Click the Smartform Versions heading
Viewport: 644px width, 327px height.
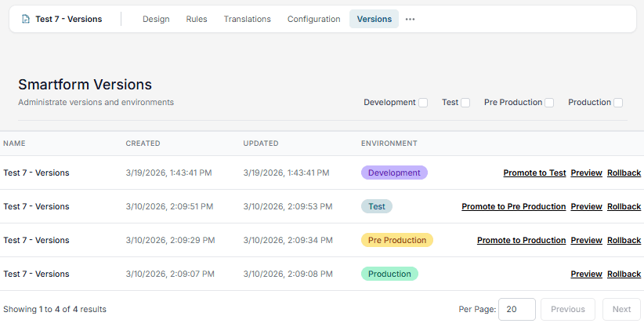tap(85, 85)
